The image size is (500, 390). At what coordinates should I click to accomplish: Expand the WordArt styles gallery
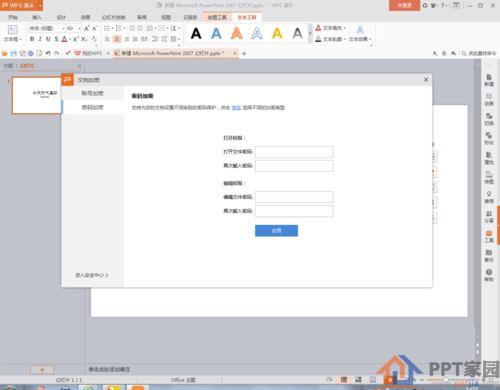[310, 33]
